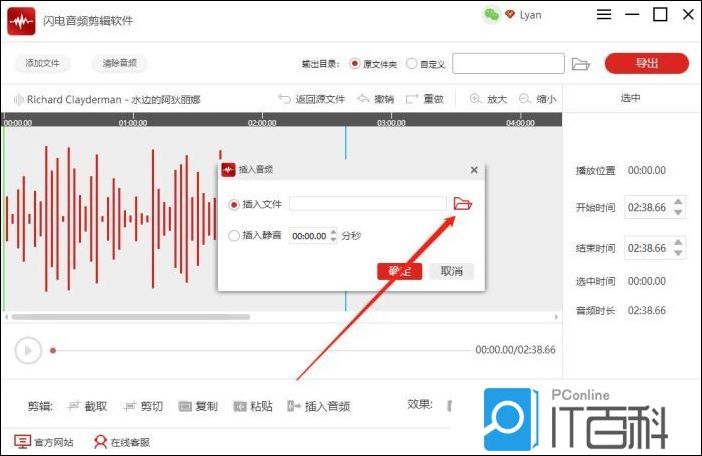
Task: Click the 开始时间 value field
Action: click(x=648, y=207)
